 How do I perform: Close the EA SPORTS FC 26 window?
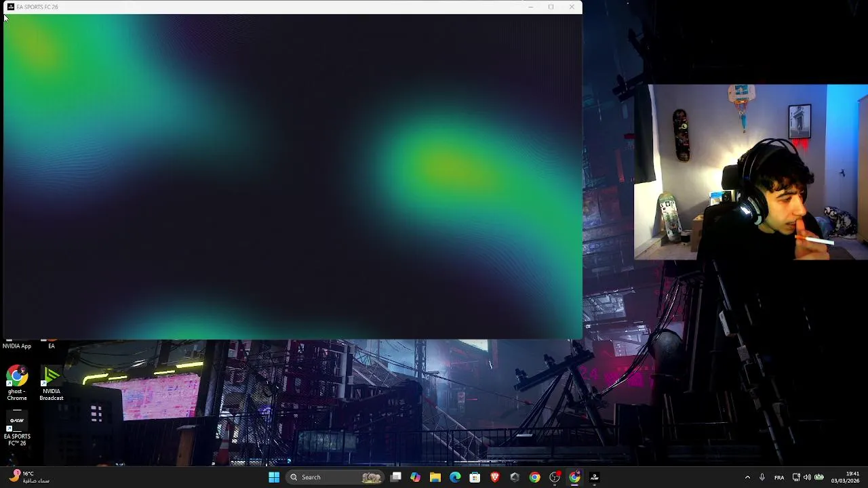pos(572,7)
